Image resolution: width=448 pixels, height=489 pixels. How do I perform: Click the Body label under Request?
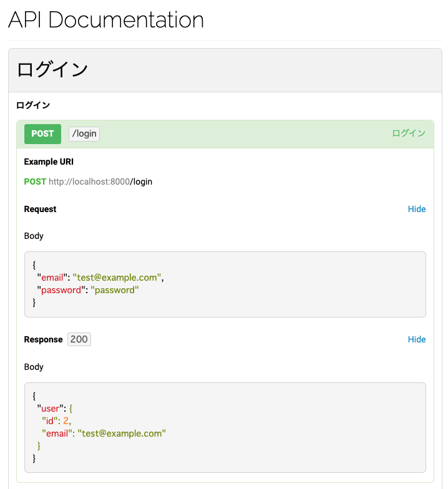pyautogui.click(x=34, y=236)
